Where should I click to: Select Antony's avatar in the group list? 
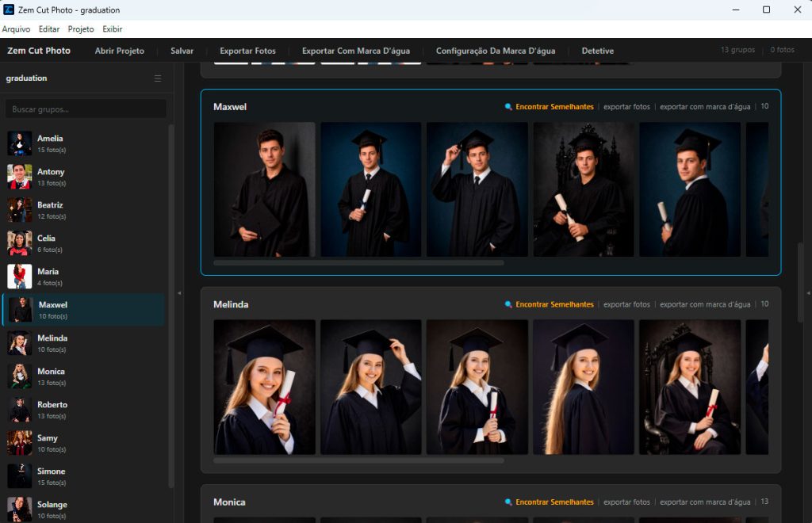tap(20, 177)
